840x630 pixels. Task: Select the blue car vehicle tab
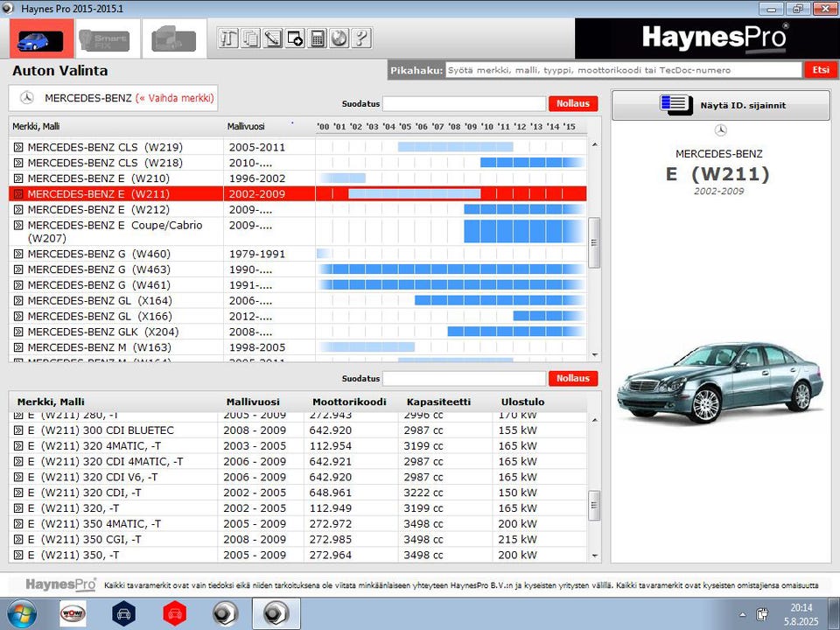click(40, 39)
